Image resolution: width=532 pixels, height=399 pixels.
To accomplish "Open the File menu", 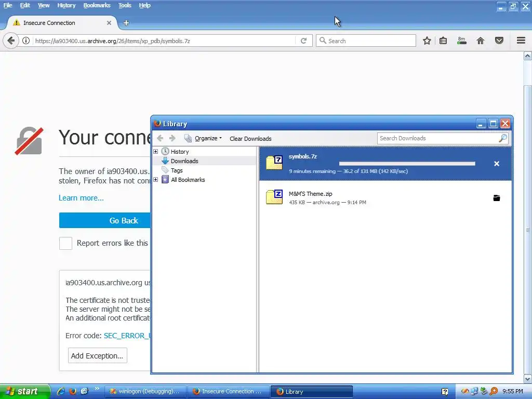I will pos(8,5).
